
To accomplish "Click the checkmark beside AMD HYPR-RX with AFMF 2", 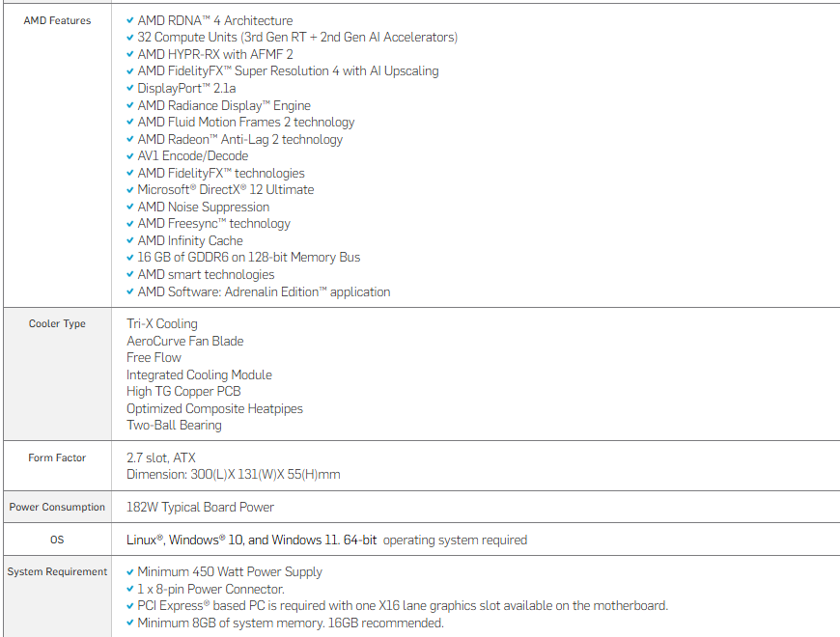I will [x=130, y=54].
